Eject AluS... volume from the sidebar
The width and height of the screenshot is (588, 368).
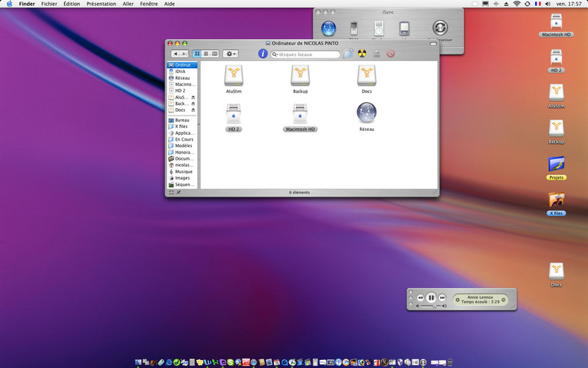click(x=193, y=97)
